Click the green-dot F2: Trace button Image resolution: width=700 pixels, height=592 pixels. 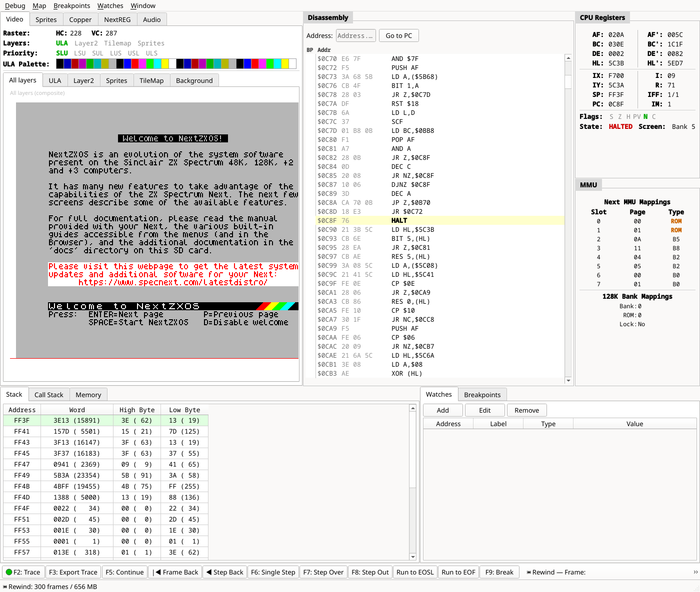tap(23, 572)
